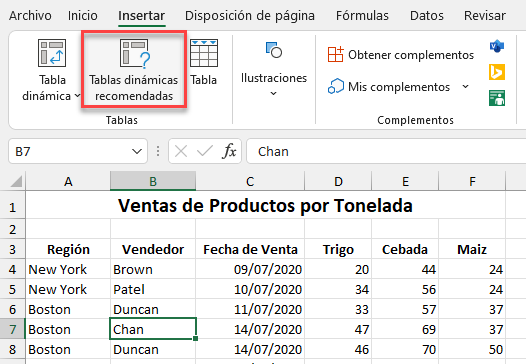Click the Visio Data Visualizer add-in icon
The image size is (526, 364).
[497, 46]
